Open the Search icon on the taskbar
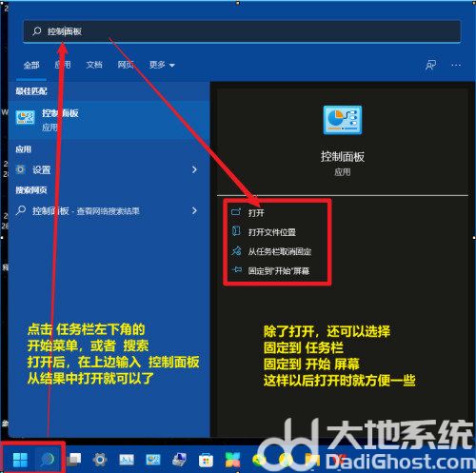Viewport: 476px width, 473px height. tap(48, 460)
